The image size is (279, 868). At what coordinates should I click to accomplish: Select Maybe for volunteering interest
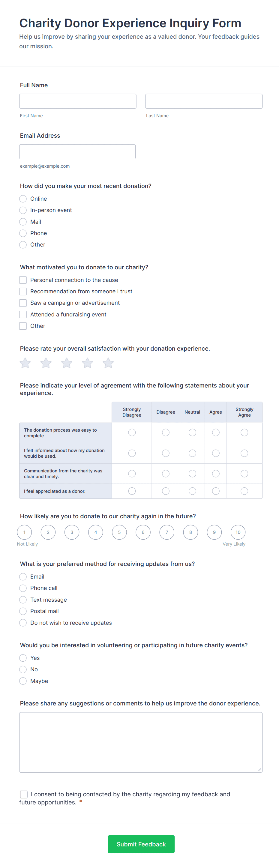tap(23, 681)
